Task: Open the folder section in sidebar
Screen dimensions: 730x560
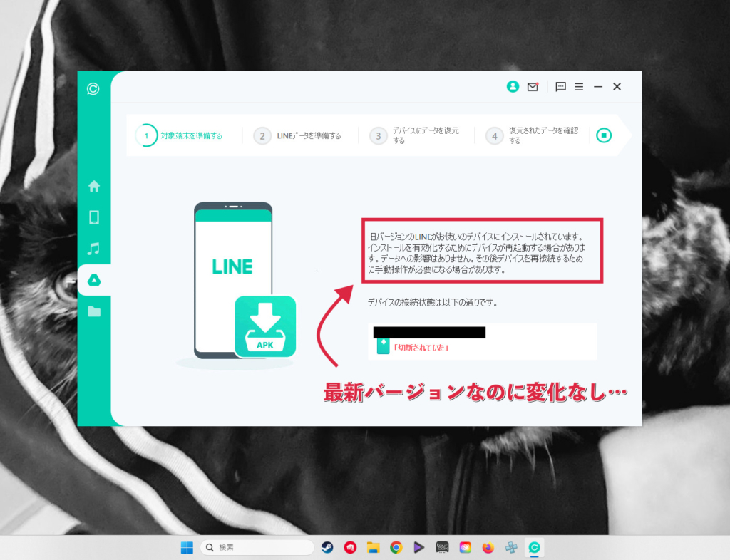Action: (93, 311)
